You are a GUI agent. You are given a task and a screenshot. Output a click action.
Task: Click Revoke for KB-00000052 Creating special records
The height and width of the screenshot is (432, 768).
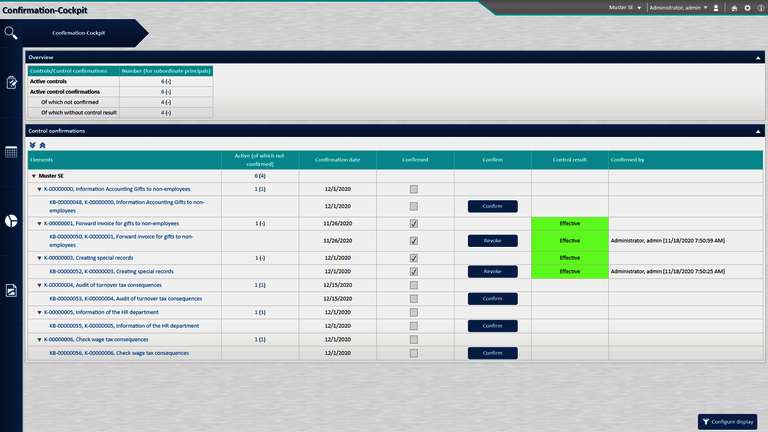click(x=492, y=271)
